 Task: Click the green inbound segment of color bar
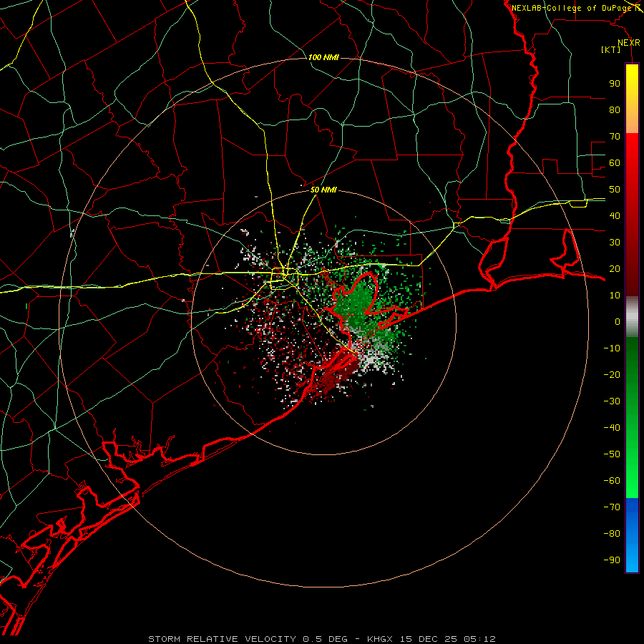tap(632, 417)
